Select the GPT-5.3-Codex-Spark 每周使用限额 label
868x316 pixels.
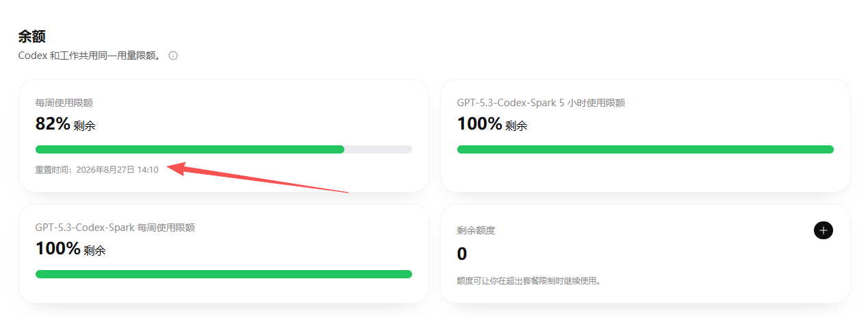coord(115,228)
